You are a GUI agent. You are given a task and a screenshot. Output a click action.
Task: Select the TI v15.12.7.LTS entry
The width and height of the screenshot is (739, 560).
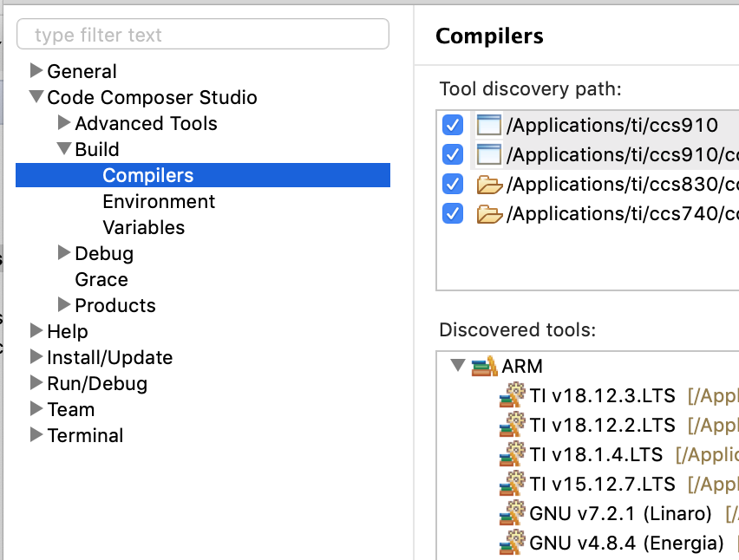tap(602, 485)
